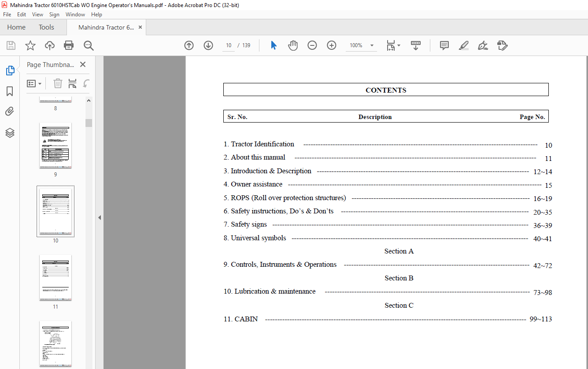588x369 pixels.
Task: Zoom in with the plus circle
Action: click(x=332, y=45)
